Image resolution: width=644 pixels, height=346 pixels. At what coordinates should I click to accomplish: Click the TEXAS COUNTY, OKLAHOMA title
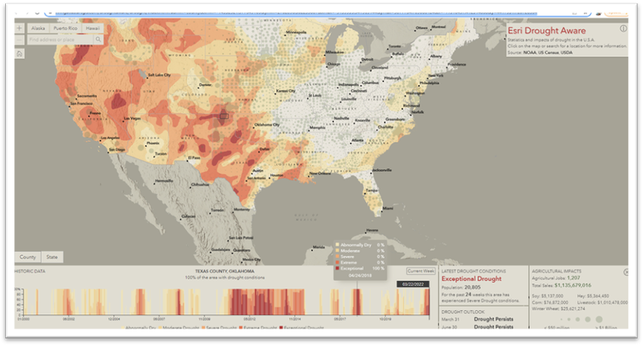(x=224, y=271)
